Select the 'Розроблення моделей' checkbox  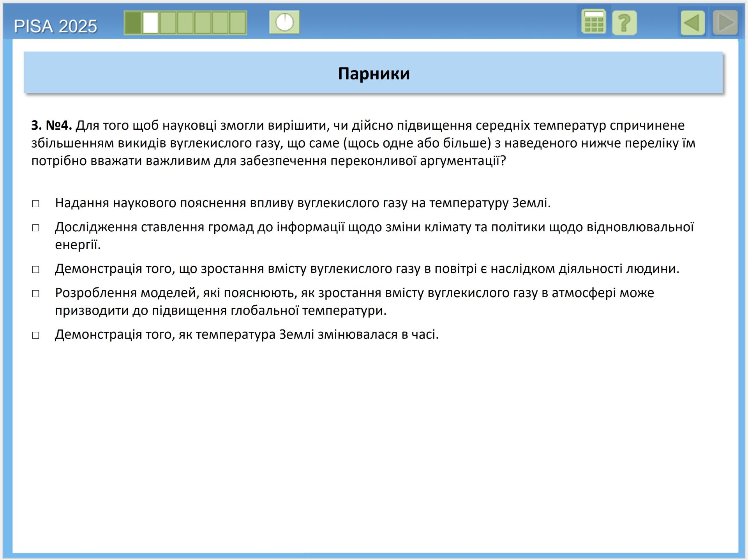(35, 294)
